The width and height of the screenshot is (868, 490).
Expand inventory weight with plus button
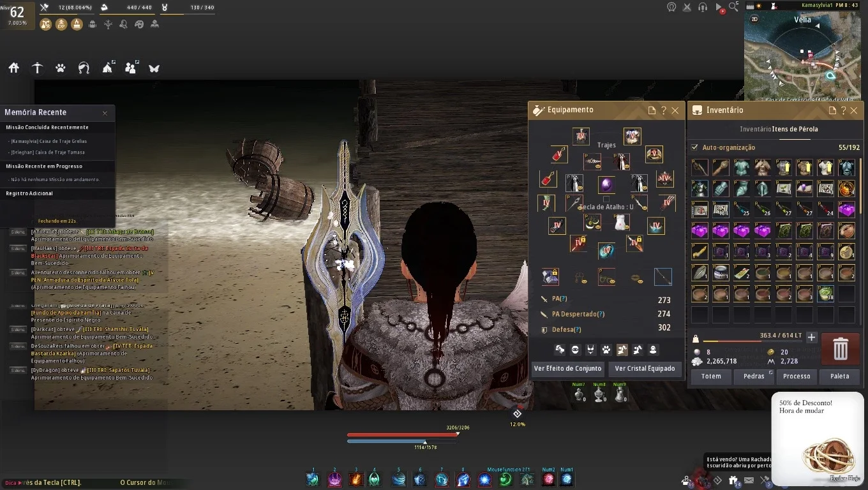[x=812, y=337]
